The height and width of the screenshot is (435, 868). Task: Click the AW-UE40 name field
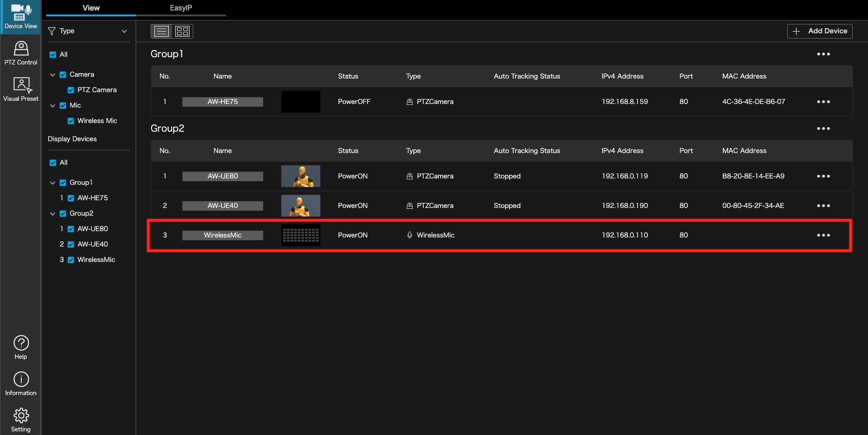pos(223,206)
